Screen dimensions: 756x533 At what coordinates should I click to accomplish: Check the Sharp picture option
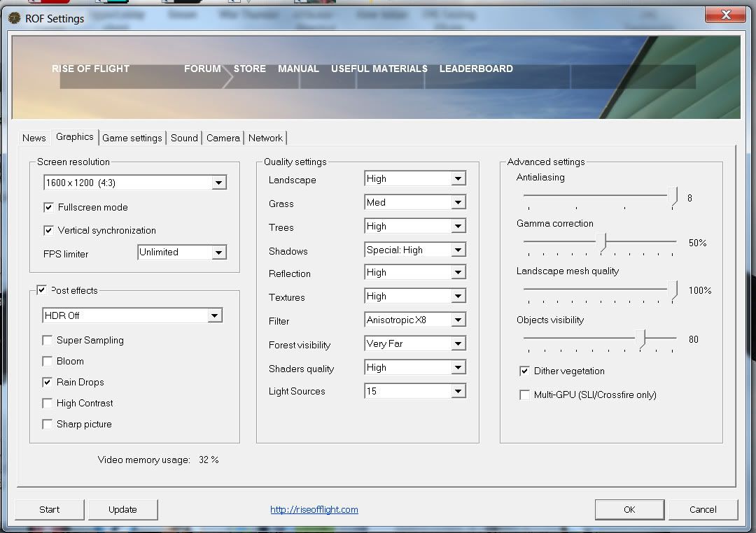(x=48, y=424)
